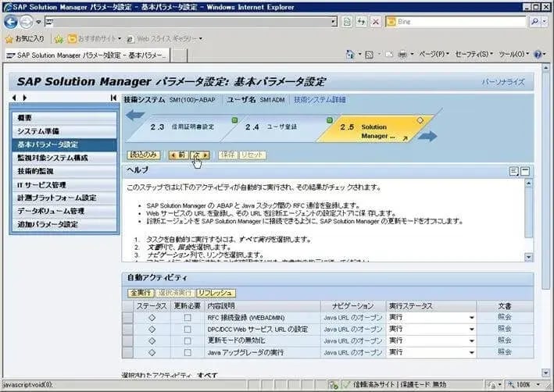Click the compatibility view icon beside address bar
554x392 pixels.
(347, 22)
